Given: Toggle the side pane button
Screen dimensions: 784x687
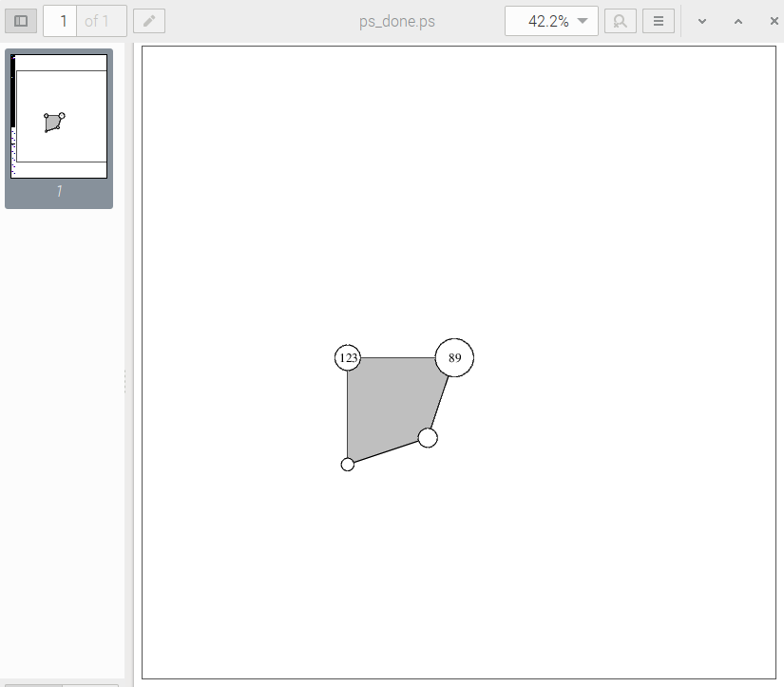Looking at the screenshot, I should (21, 21).
